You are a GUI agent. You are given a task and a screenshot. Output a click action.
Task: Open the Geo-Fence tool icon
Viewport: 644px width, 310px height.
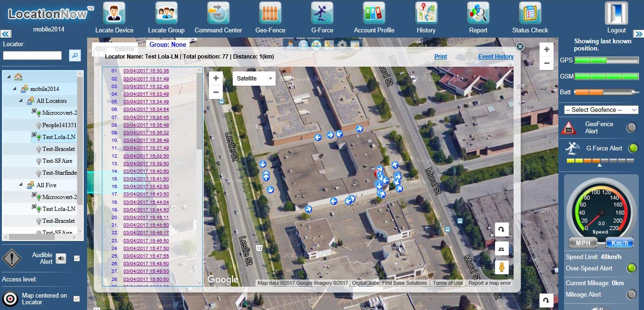click(x=270, y=13)
